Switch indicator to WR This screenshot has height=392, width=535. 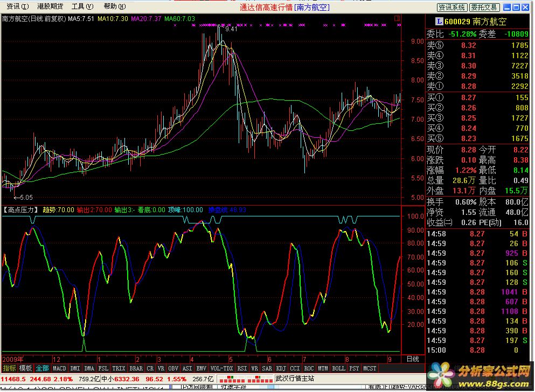254,368
